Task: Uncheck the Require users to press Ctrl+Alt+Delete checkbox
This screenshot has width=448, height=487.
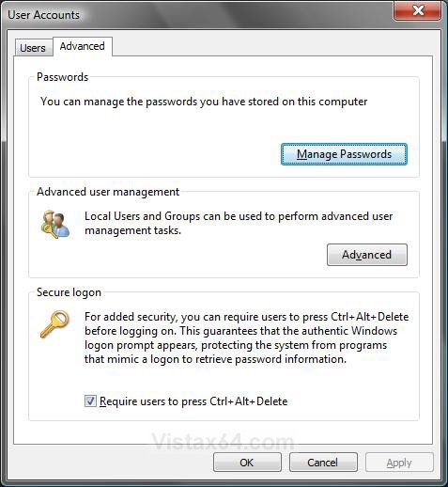Action: (x=90, y=401)
